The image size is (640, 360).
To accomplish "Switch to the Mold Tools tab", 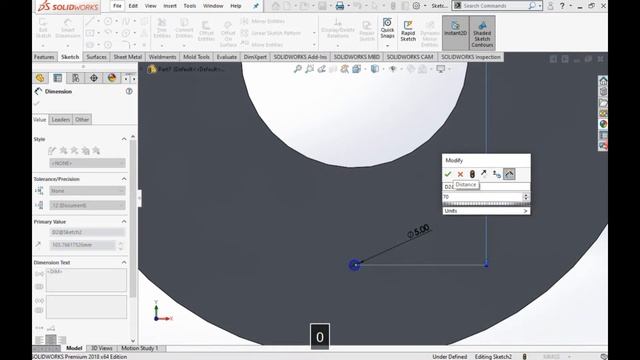I will coord(196,57).
